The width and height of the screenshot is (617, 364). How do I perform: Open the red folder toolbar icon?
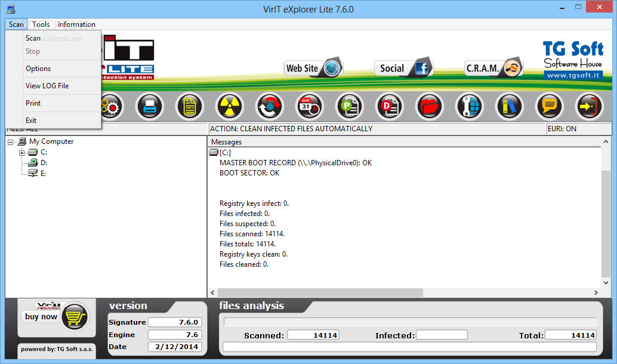(429, 106)
